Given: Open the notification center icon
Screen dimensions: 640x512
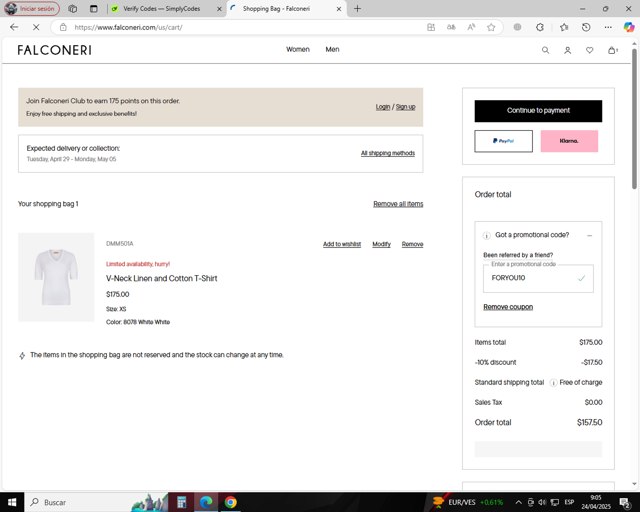Looking at the screenshot, I should [624, 502].
